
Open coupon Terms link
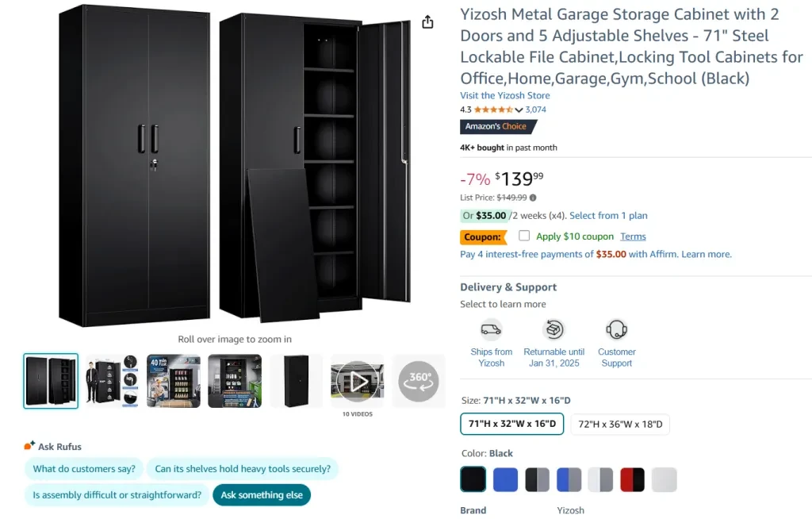633,236
